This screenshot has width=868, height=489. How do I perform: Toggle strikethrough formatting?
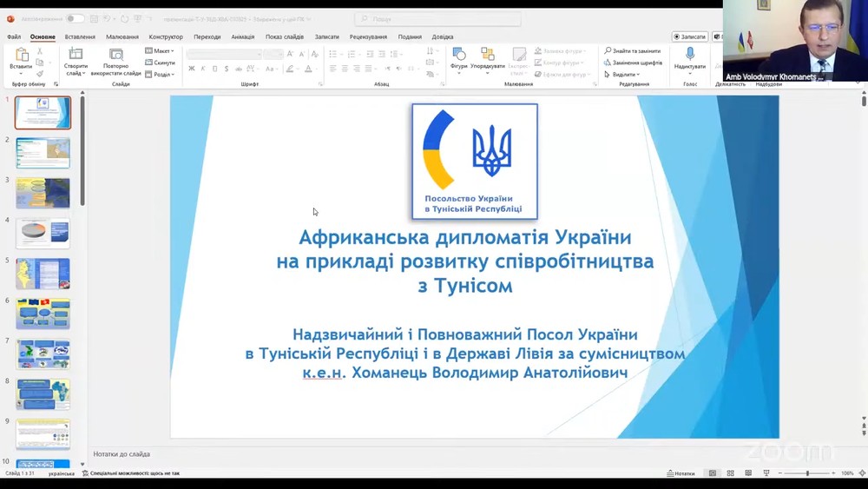(x=238, y=69)
